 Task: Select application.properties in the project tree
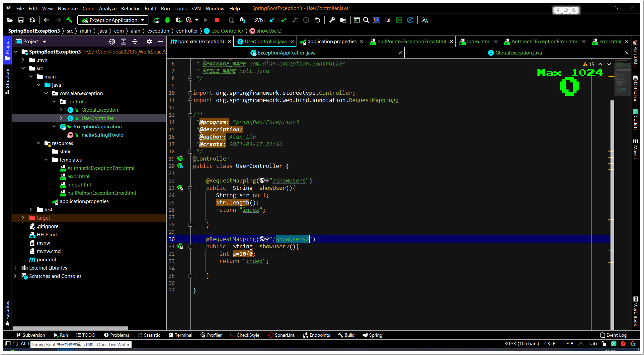click(84, 201)
